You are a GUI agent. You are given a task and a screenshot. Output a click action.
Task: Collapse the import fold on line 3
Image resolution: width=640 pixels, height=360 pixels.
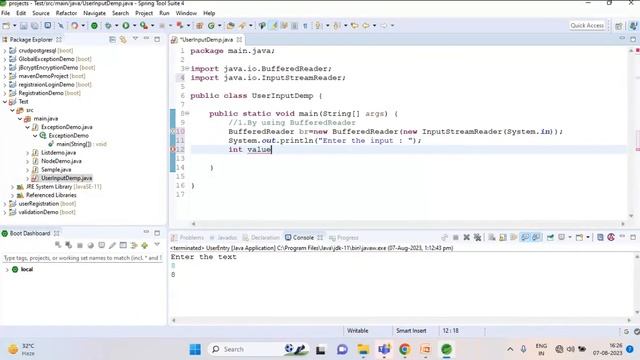click(187, 69)
